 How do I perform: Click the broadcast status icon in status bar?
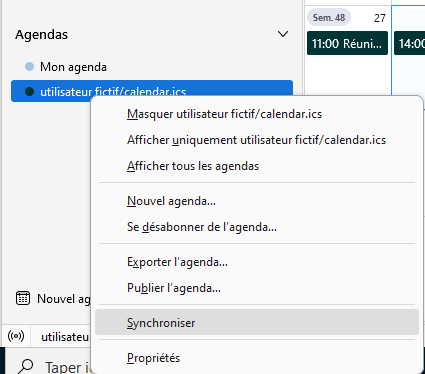tap(16, 336)
